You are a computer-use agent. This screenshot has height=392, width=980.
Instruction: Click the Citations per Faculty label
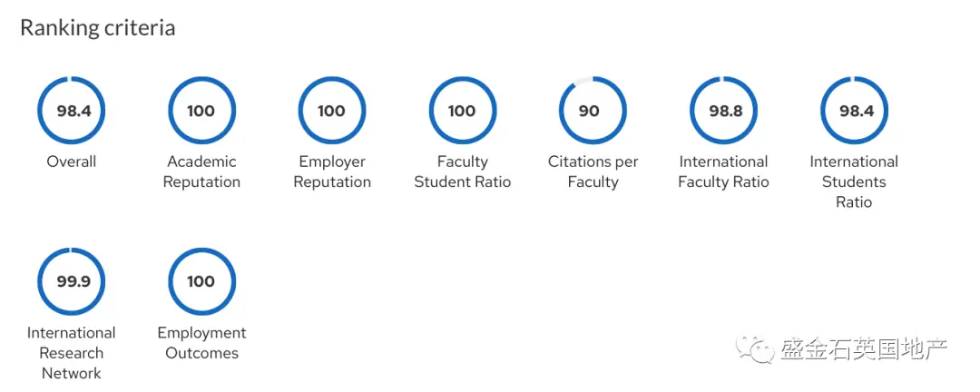(x=593, y=171)
